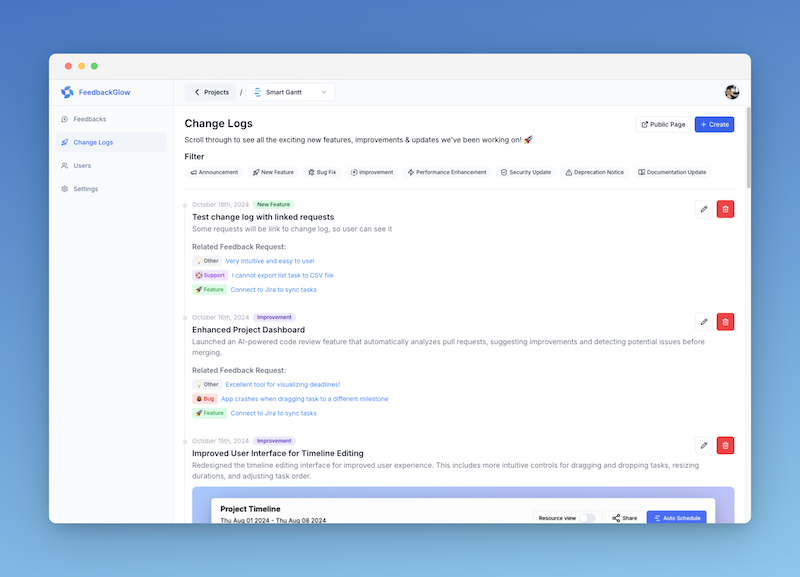Filter by Performance Enhancement
The height and width of the screenshot is (577, 800).
coord(446,172)
